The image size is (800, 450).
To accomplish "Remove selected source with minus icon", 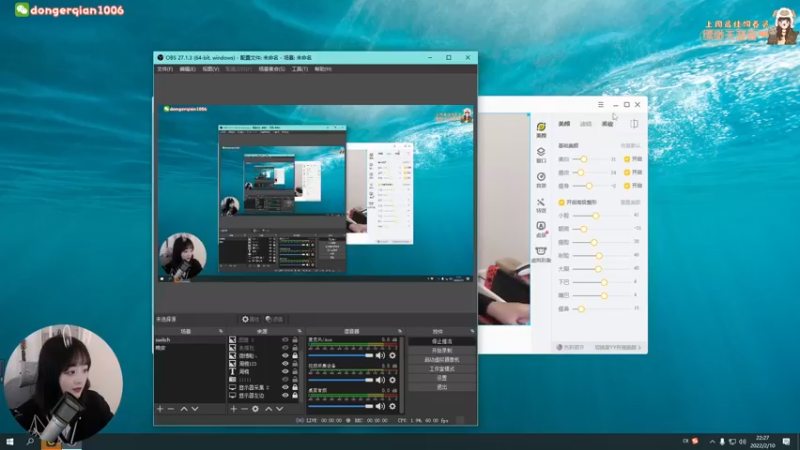I will coord(244,409).
